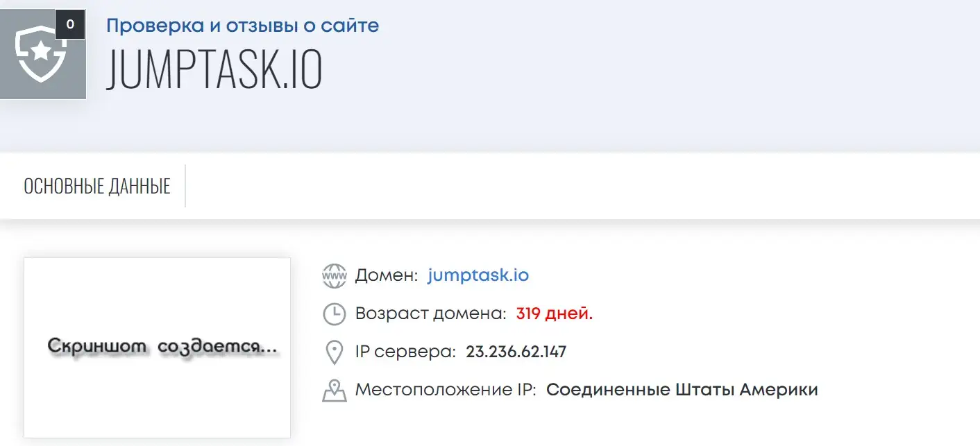Viewport: 980px width, 446px height.
Task: Click the location pin icon beside IP сервера
Action: [x=335, y=352]
